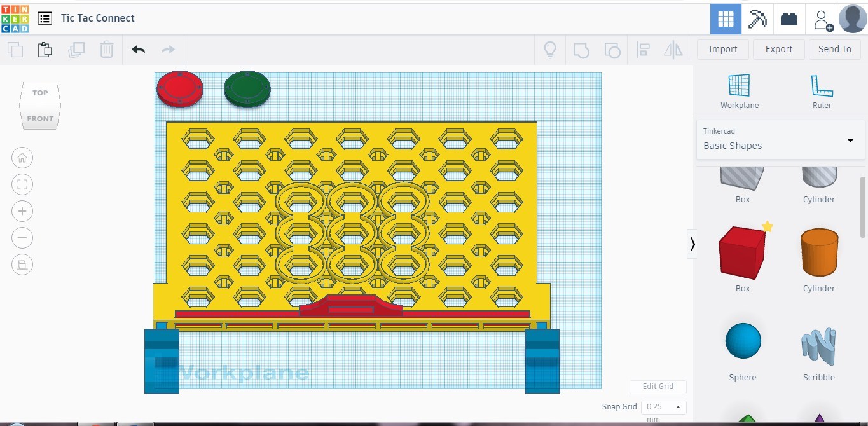Open the Basic Shapes category dropdown
This screenshot has width=868, height=426.
pos(781,139)
